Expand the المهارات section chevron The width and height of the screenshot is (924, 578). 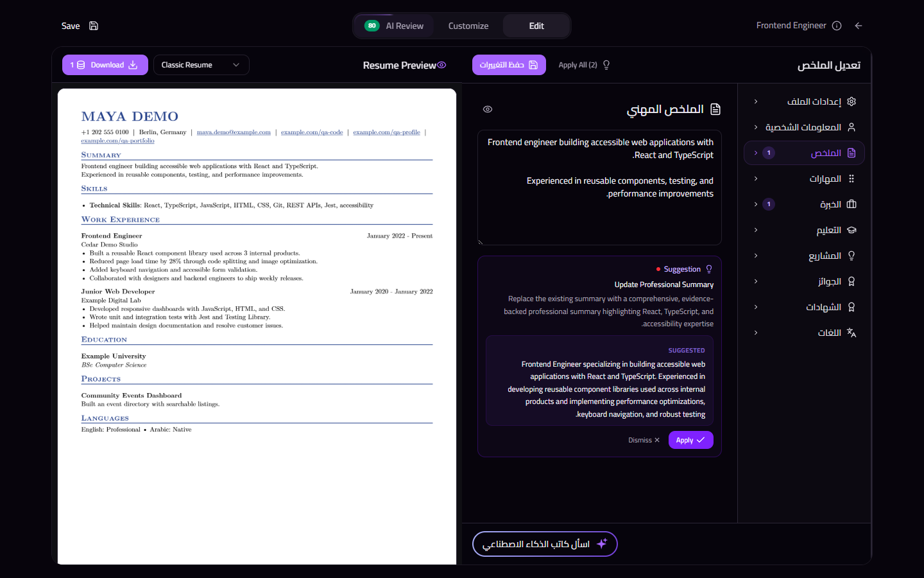pos(756,179)
